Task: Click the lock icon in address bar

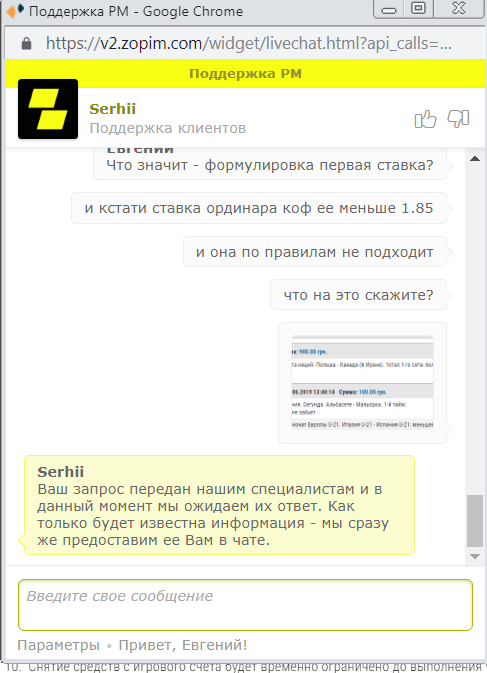Action: coord(27,43)
